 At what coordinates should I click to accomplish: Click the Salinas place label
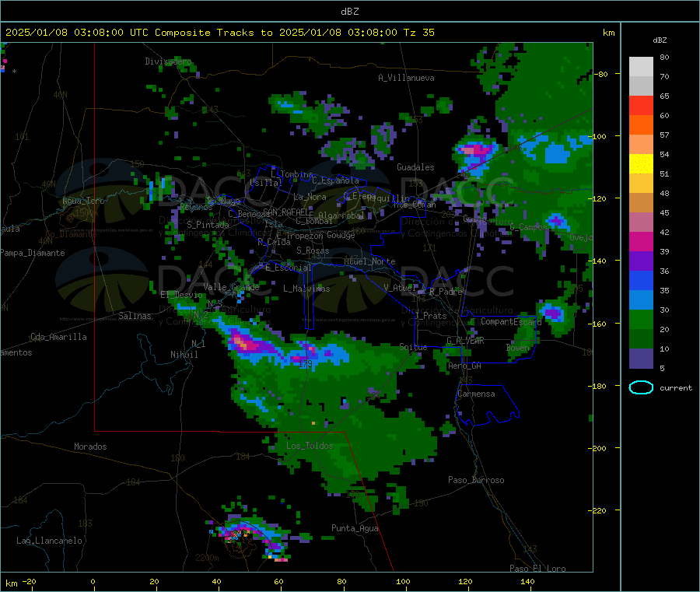coord(135,316)
